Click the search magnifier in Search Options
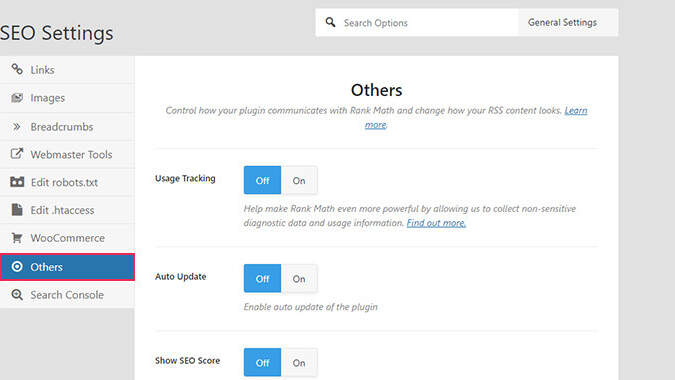Viewport: 675px width, 380px height. [330, 22]
